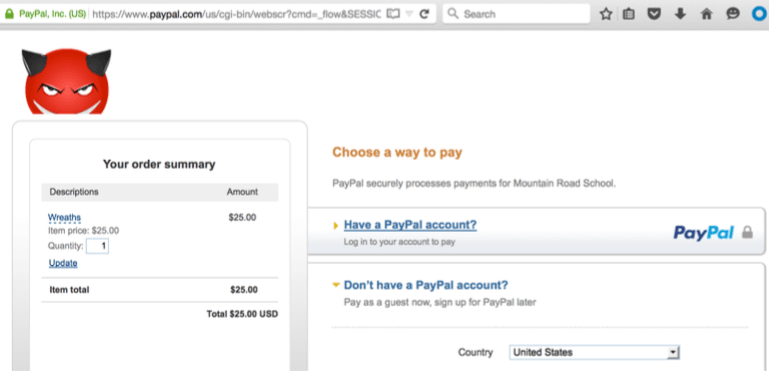Viewport: 769px width, 374px height.
Task: Click the green padlock security icon
Action: pos(9,14)
